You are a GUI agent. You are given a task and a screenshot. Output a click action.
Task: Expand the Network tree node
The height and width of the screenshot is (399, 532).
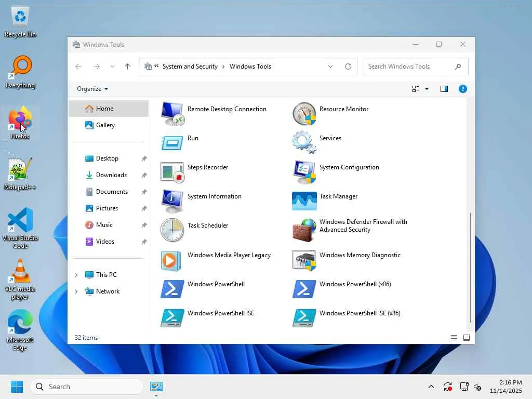coord(76,291)
